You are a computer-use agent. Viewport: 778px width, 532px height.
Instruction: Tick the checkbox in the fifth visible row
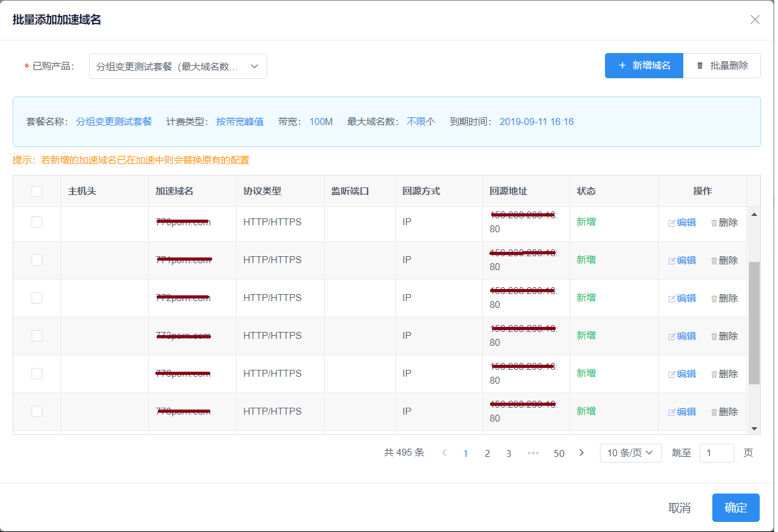tap(37, 374)
